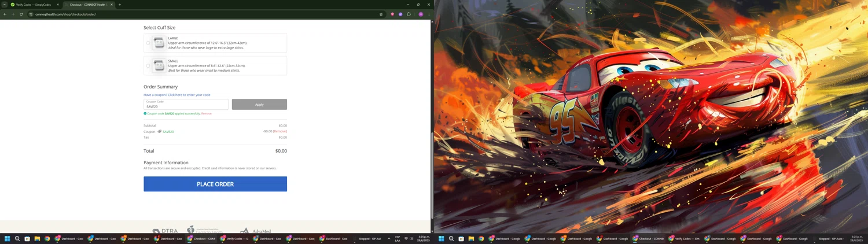
Task: Click the Coupon Code field containing SAVE20
Action: point(186,104)
